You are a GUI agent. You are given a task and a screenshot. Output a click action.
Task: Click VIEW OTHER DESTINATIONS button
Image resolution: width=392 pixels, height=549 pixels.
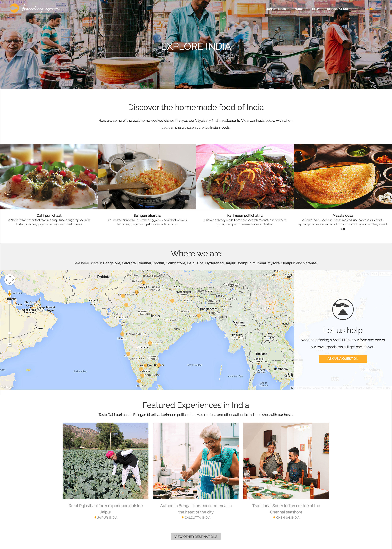coord(196,536)
